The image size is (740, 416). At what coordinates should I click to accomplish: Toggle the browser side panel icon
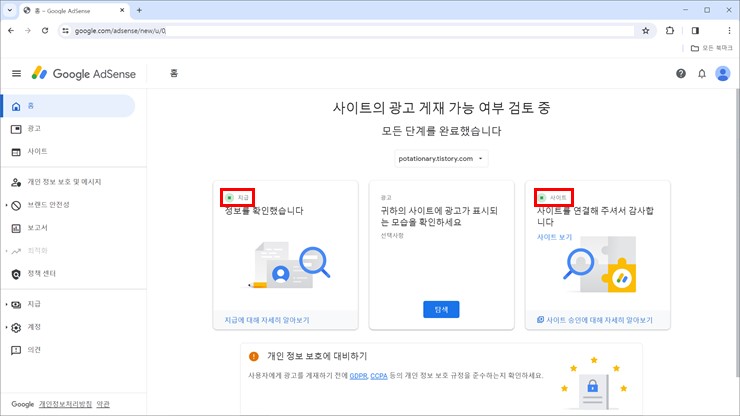pos(695,31)
